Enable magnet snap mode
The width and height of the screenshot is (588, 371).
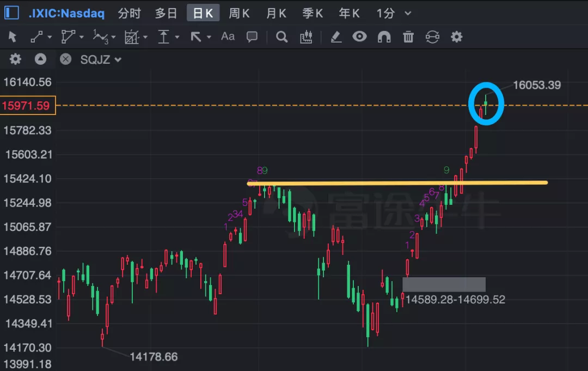point(384,37)
